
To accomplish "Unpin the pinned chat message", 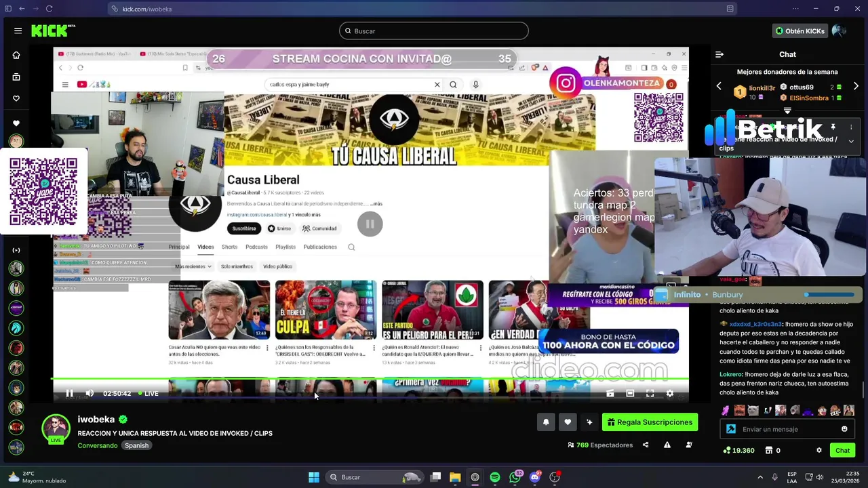I will [x=833, y=127].
